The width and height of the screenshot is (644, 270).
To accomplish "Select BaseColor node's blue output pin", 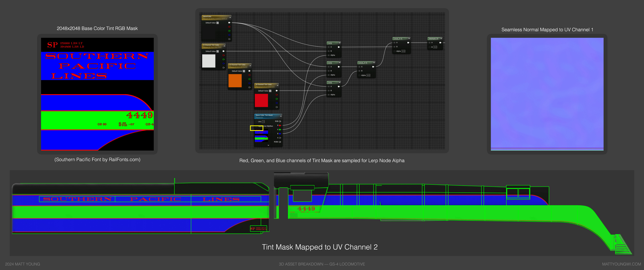I will 229,35.
